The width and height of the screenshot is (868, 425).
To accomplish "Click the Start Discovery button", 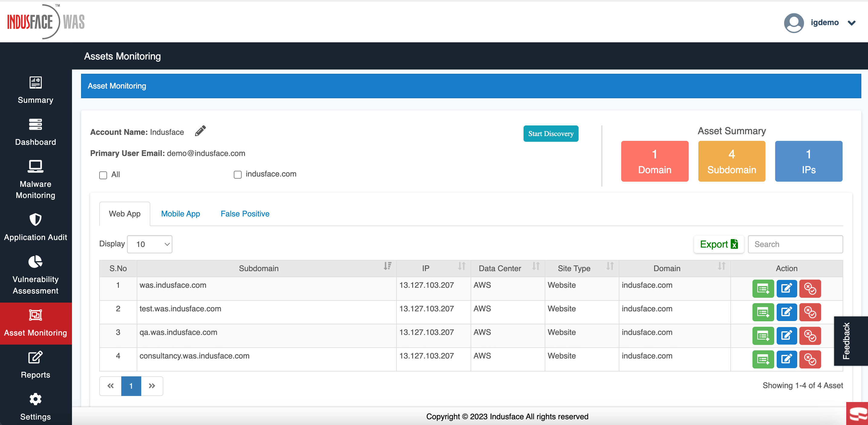I will 551,134.
